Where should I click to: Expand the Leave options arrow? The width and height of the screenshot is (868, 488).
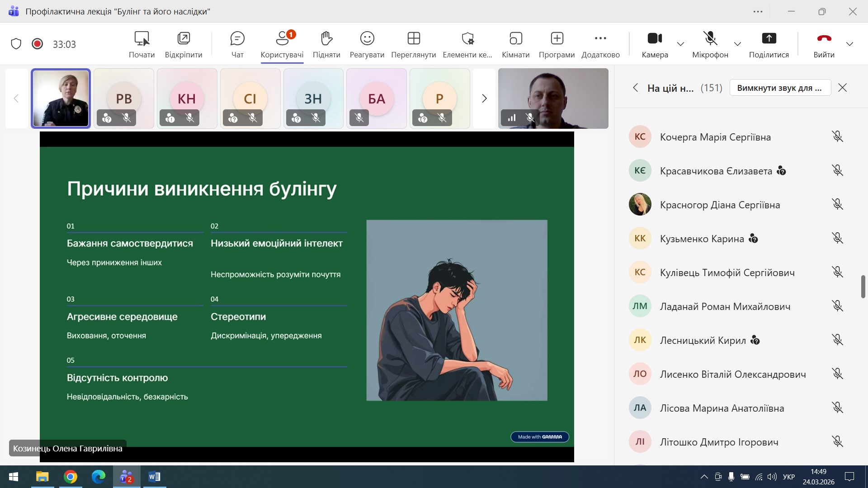click(x=849, y=44)
